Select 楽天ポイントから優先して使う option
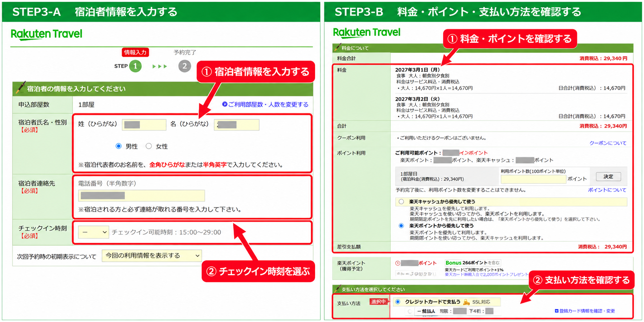 point(401,225)
